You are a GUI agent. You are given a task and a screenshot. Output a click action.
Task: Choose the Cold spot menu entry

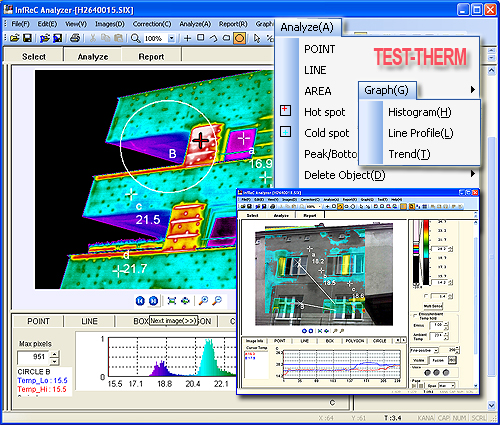[x=327, y=133]
